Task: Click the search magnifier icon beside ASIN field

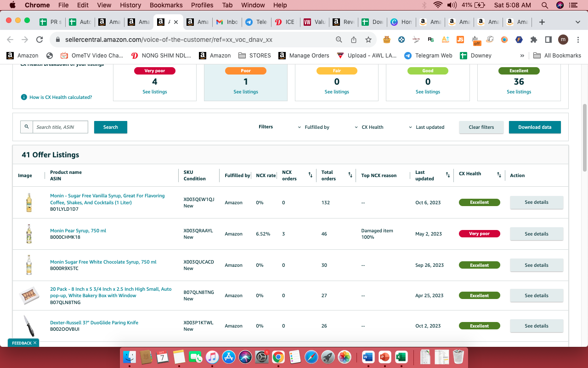Action: pyautogui.click(x=27, y=127)
